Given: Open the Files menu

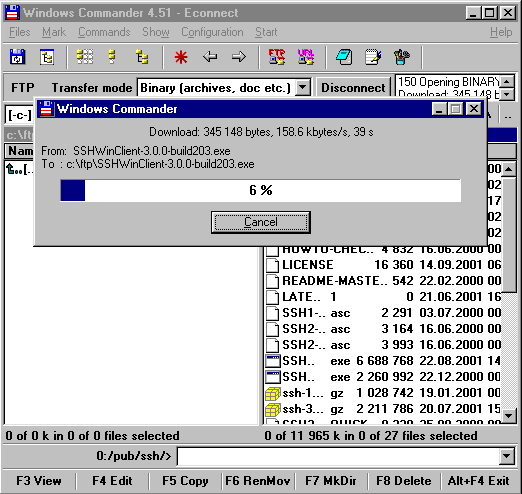Looking at the screenshot, I should tap(20, 32).
